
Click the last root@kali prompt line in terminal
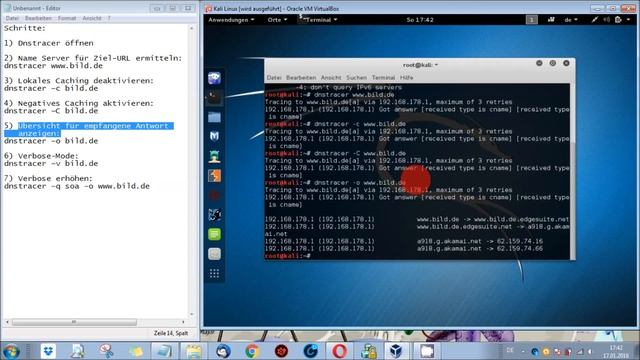288,256
